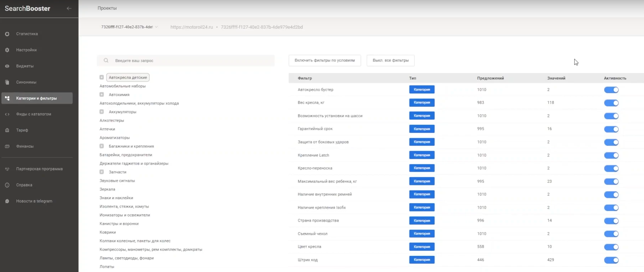The image size is (644, 272).
Task: Open settings via the gear icon
Action: point(7,50)
